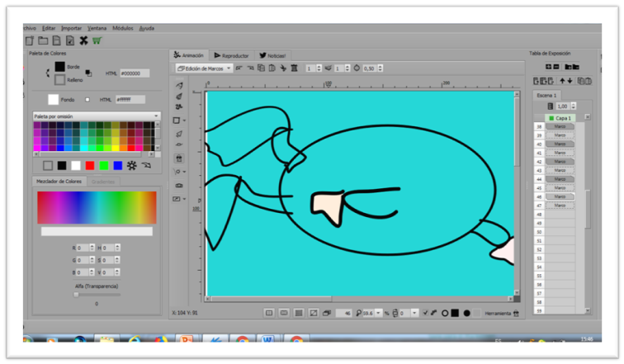624x364 pixels.
Task: Select the Ink tool below the pencil
Action: click(x=179, y=97)
